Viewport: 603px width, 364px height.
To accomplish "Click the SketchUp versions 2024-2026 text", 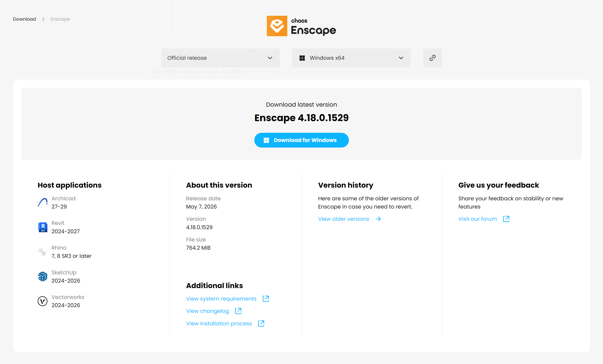I will point(66,281).
